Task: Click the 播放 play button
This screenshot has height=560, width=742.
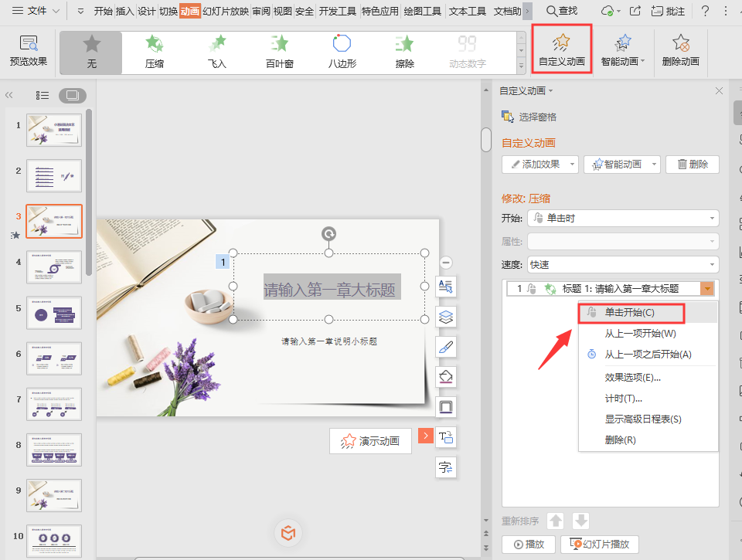Action: (529, 545)
